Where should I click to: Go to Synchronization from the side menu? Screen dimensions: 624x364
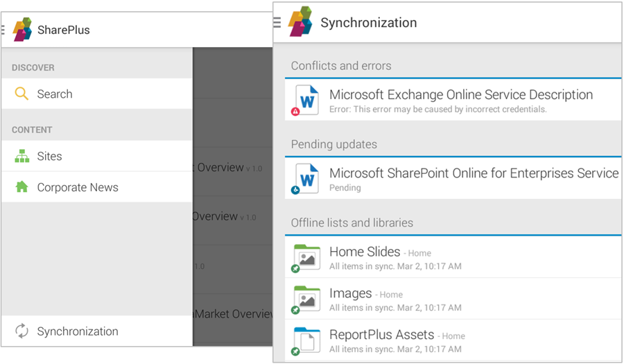tap(78, 331)
